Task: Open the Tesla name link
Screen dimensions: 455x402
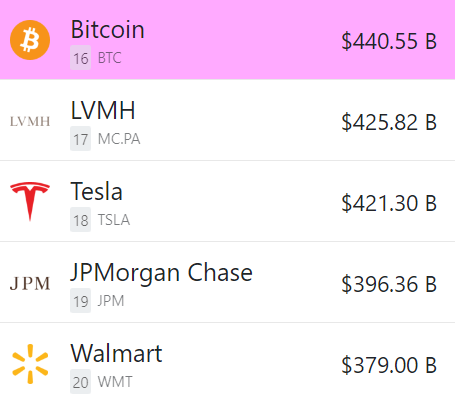Action: coord(97,191)
